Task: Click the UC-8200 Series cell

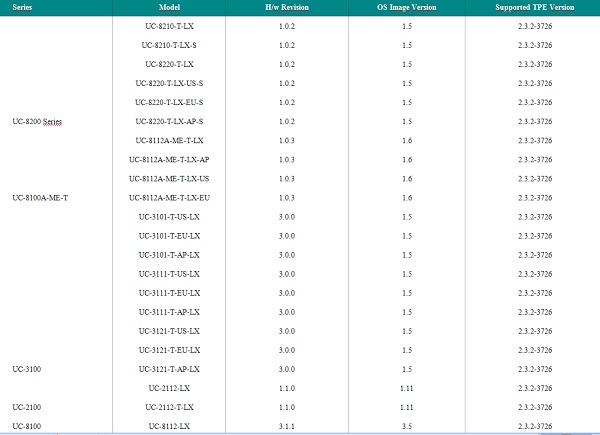Action: (37, 121)
